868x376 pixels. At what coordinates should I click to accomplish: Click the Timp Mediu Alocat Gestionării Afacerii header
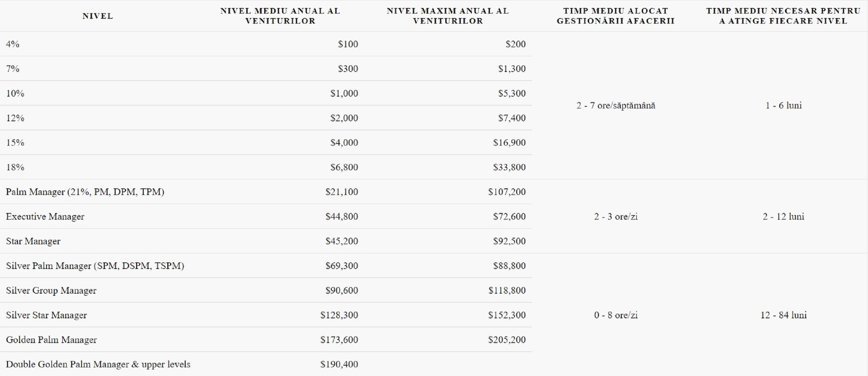coord(616,16)
